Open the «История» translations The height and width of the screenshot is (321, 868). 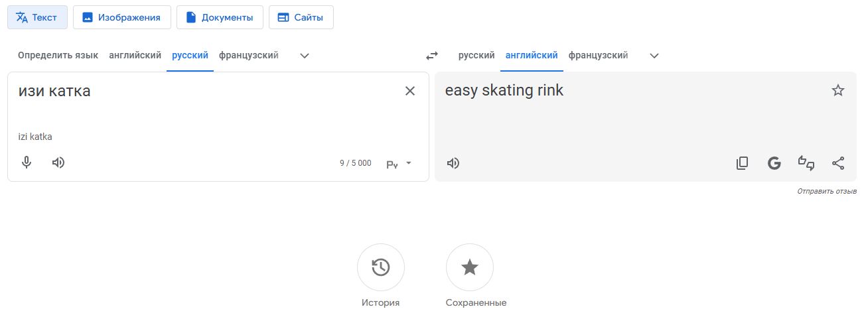point(381,268)
